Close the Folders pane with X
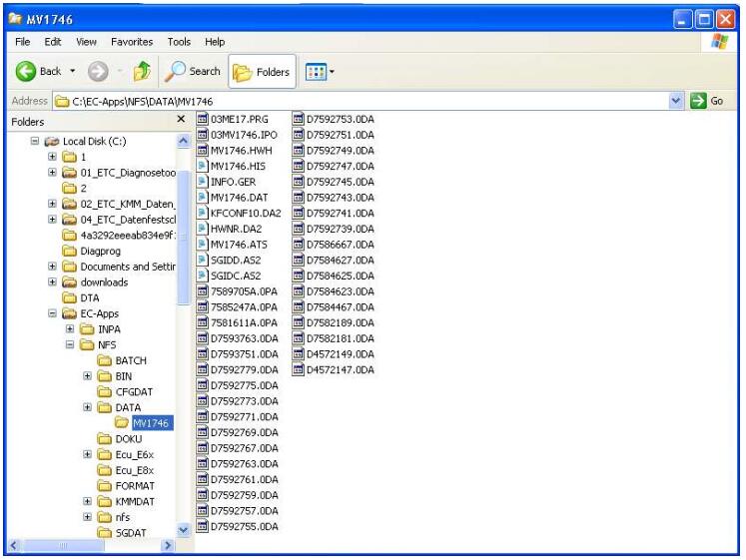 click(181, 121)
